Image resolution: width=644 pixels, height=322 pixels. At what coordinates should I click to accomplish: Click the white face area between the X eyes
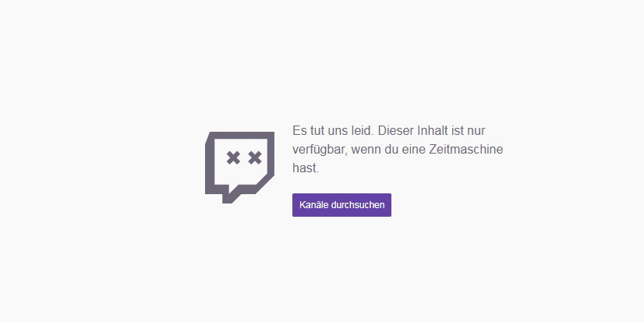244,157
